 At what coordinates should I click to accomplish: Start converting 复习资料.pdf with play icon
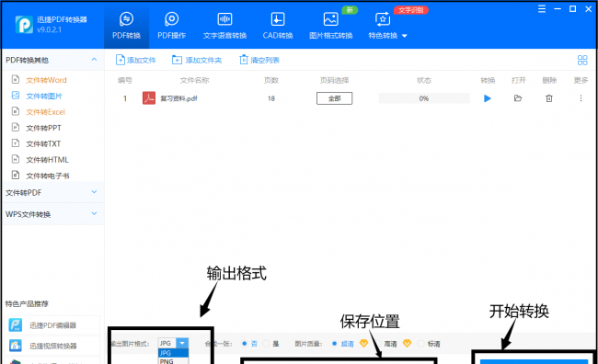click(487, 98)
